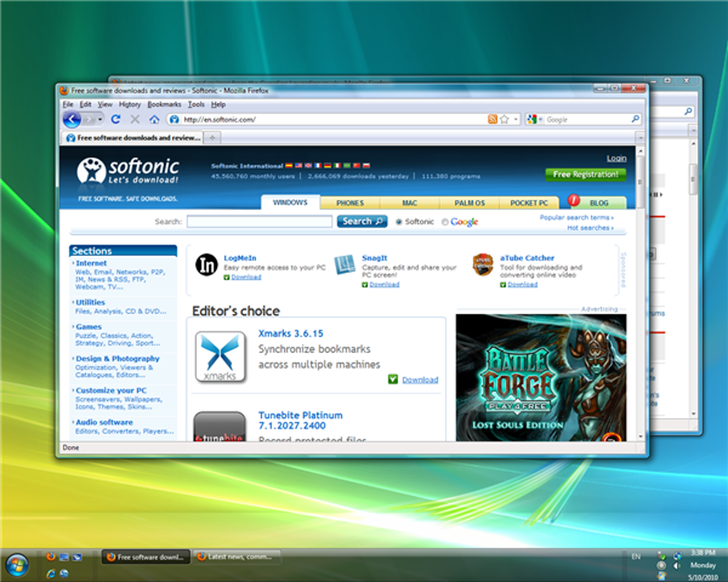Launch Internet Explorer from Quick Launch
728x582 pixels.
(x=51, y=573)
